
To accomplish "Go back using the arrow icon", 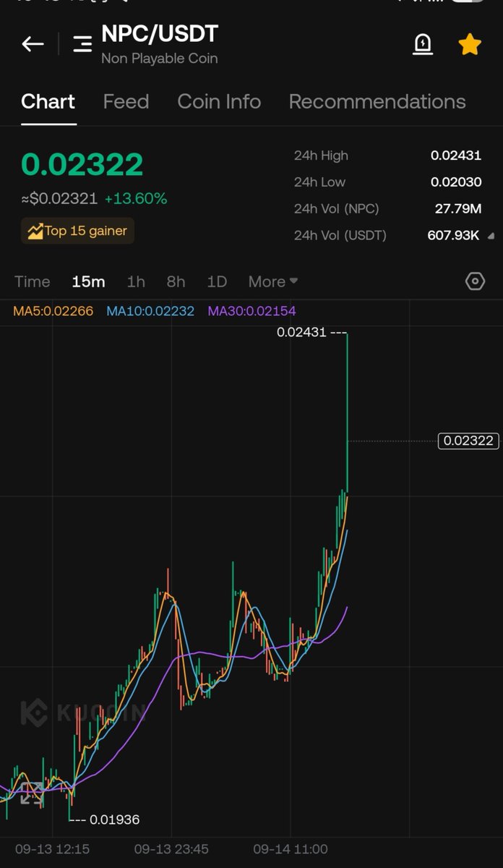I will point(33,44).
